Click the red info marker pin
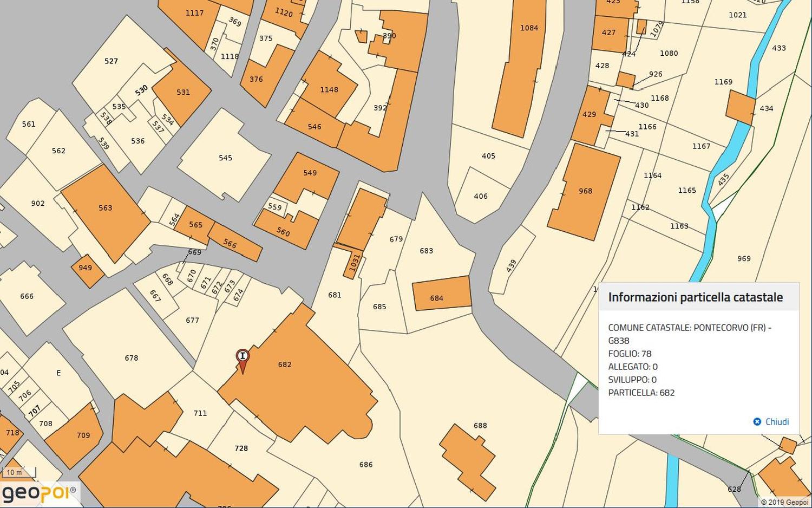Image resolution: width=812 pixels, height=508 pixels. pyautogui.click(x=243, y=357)
